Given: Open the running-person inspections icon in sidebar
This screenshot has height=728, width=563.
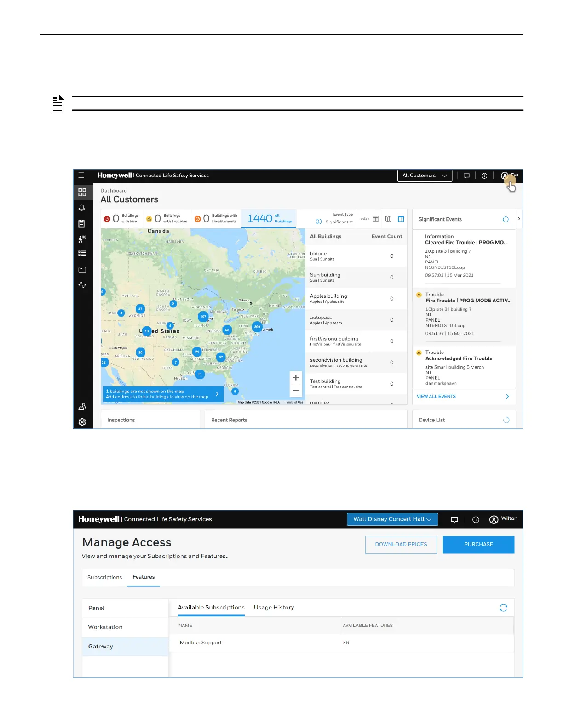Looking at the screenshot, I should 82,239.
